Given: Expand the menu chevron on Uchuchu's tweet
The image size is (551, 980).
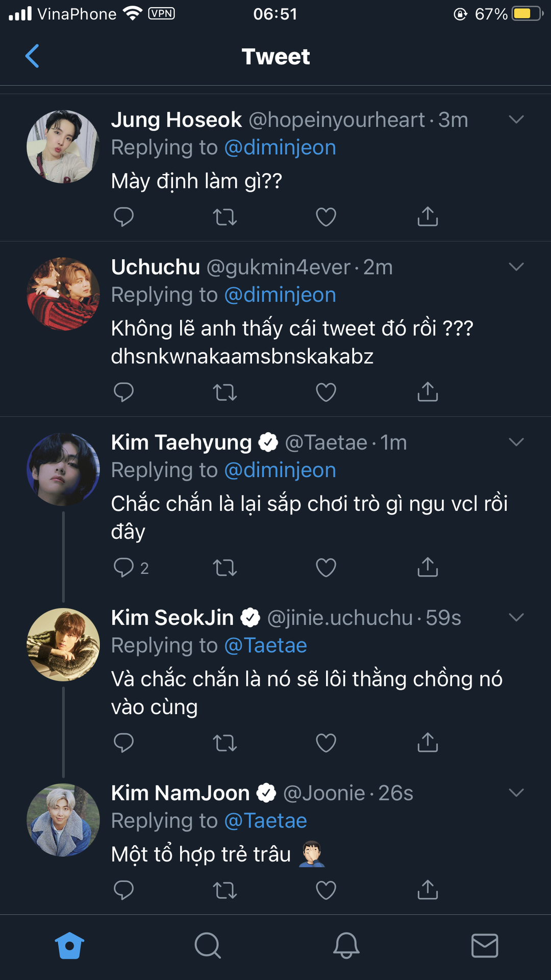Looking at the screenshot, I should tap(516, 266).
